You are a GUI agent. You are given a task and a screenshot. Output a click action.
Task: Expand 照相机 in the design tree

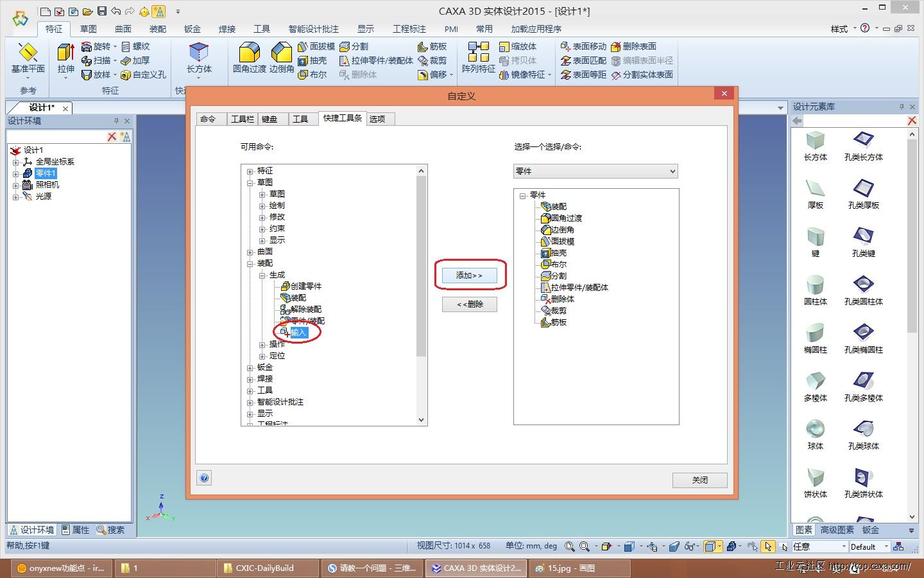point(15,185)
